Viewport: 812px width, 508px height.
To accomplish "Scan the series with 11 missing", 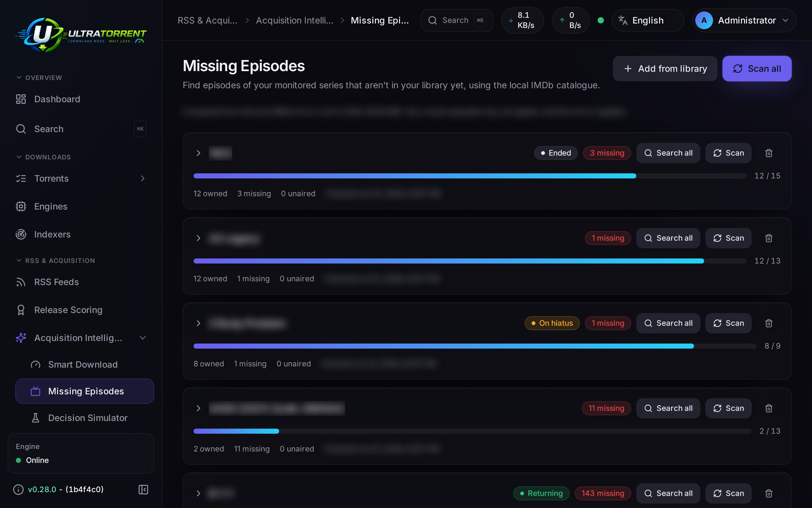I will click(x=728, y=408).
